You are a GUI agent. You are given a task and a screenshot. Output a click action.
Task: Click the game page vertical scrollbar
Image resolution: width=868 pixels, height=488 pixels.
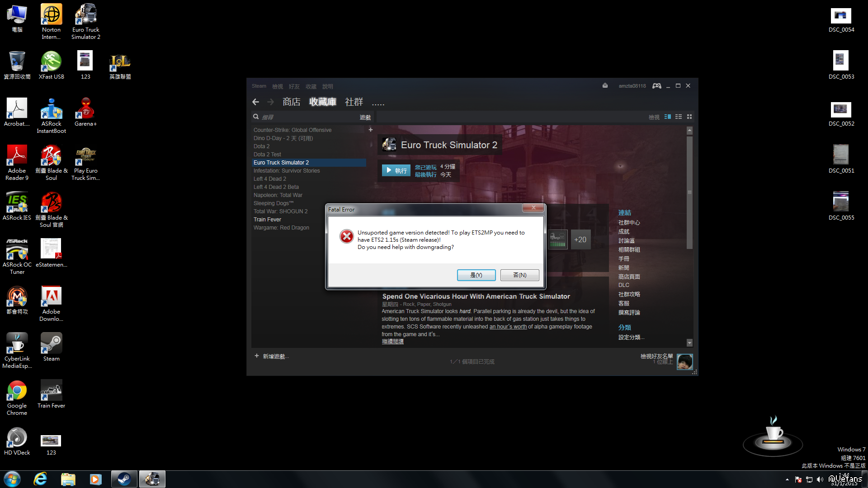689,192
